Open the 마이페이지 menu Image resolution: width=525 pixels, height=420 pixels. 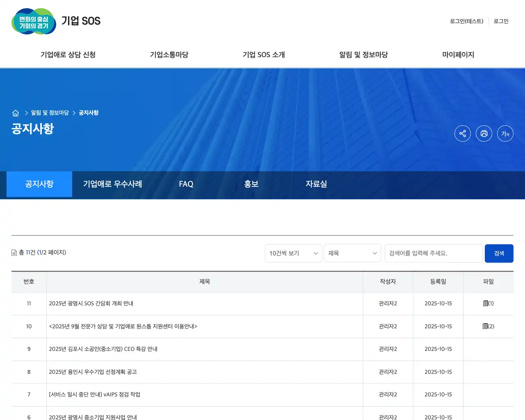point(458,55)
